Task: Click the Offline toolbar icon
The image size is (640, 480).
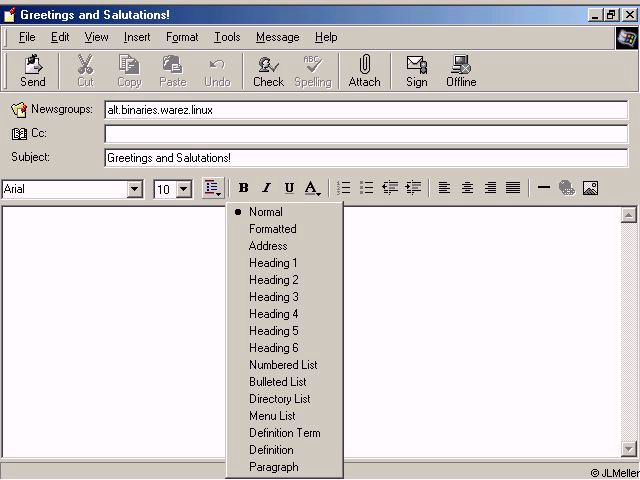Action: coord(461,71)
